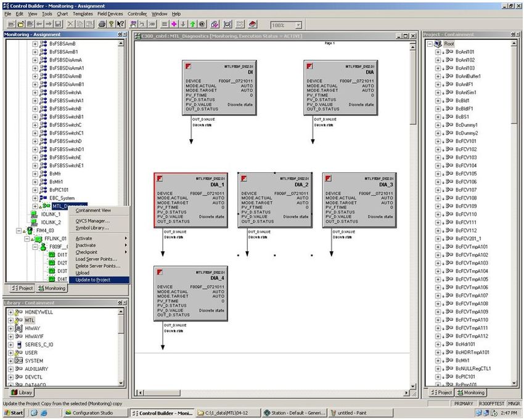Open the 100% zoom dropdown
The image size is (524, 420).
point(298,25)
